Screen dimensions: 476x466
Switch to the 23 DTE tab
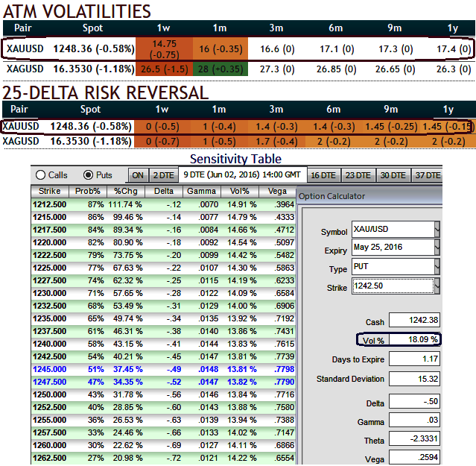(358, 175)
